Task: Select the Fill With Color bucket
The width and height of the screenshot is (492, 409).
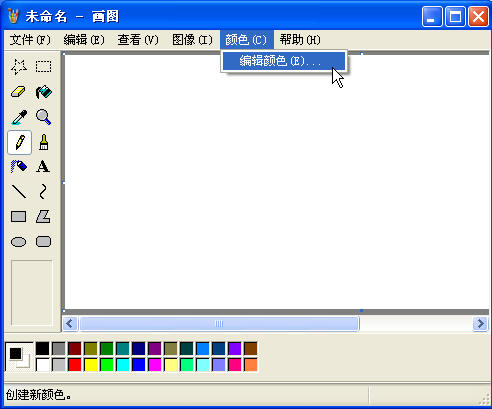Action: 43,92
